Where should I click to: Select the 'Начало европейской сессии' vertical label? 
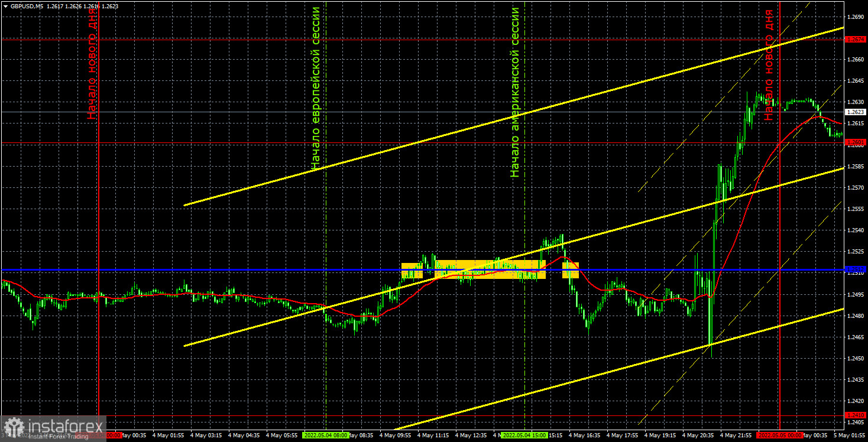pyautogui.click(x=316, y=87)
